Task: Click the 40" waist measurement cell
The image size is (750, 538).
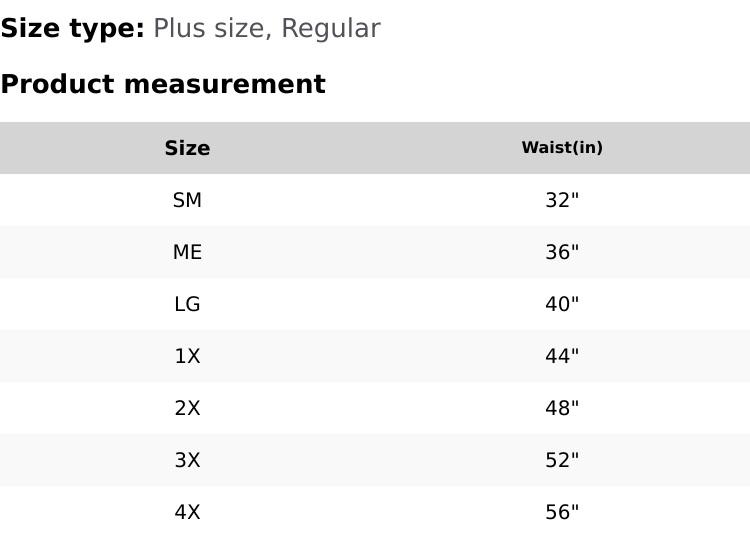Action: tap(562, 304)
